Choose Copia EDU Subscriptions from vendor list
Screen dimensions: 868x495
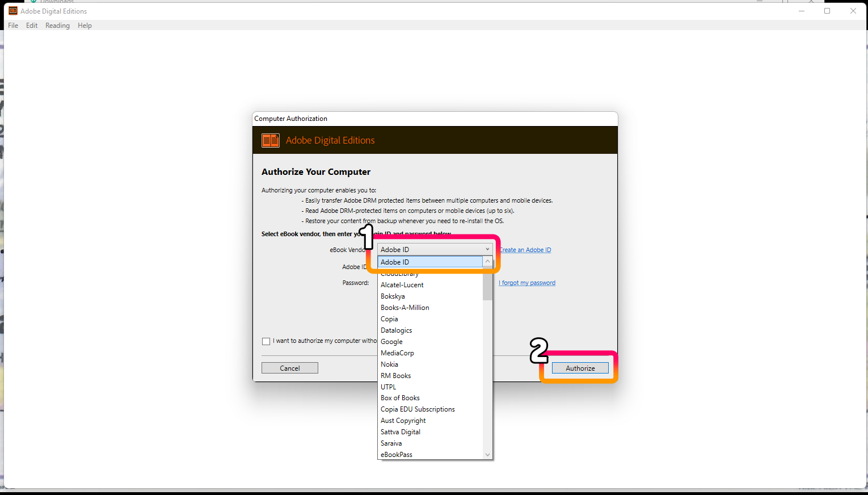(430, 409)
